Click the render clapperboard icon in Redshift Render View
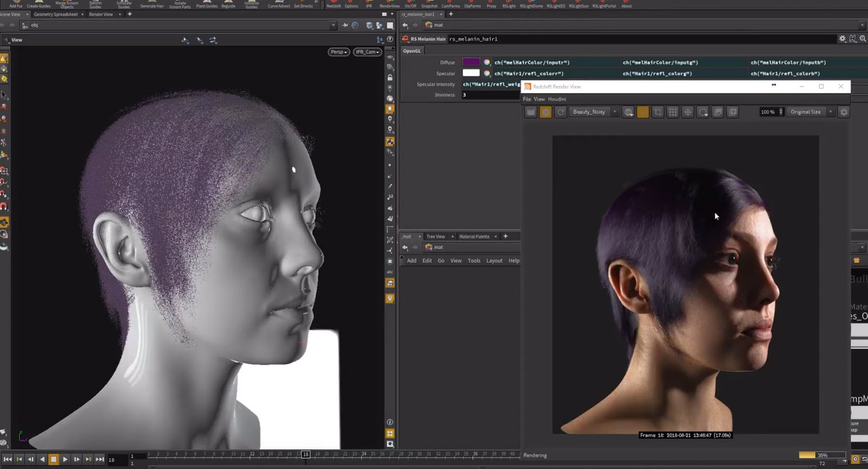The image size is (868, 469). (x=531, y=112)
